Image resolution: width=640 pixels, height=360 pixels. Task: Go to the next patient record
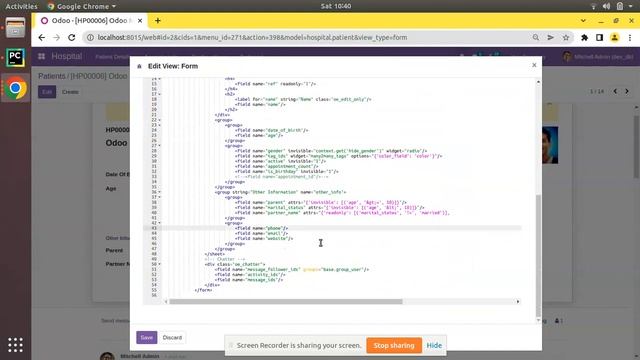(x=627, y=91)
